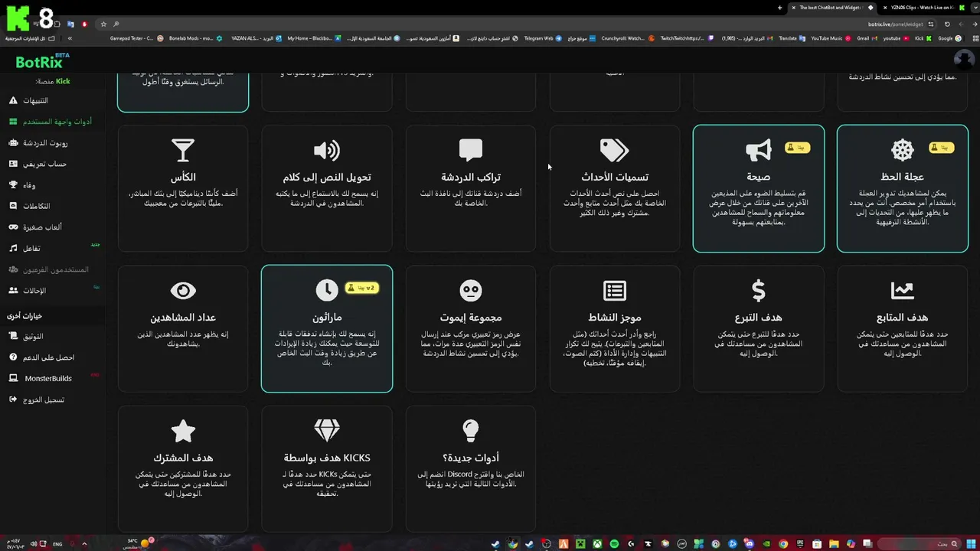
Task: Open احصل على الدعم support link
Action: [49, 357]
